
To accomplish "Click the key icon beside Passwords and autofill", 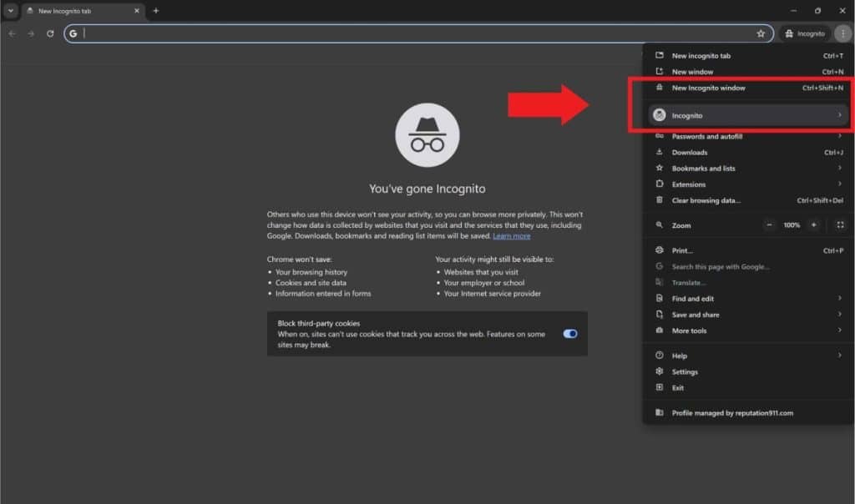I will pos(660,136).
